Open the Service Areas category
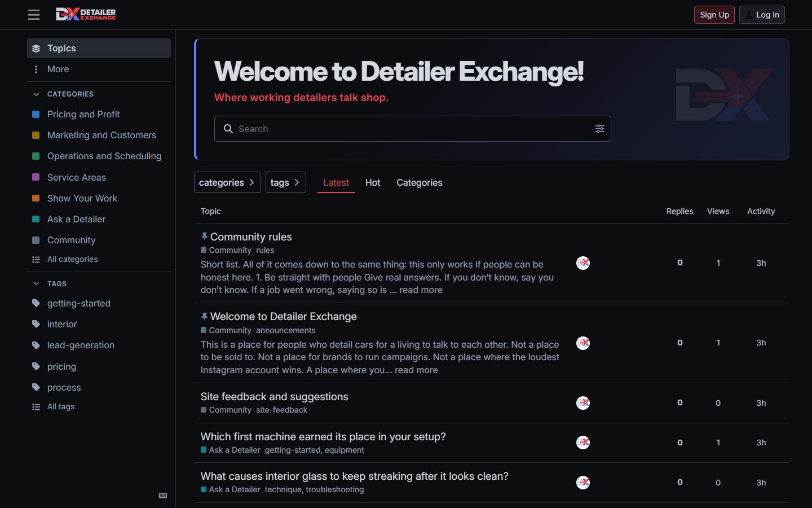This screenshot has height=508, width=812. point(99,177)
